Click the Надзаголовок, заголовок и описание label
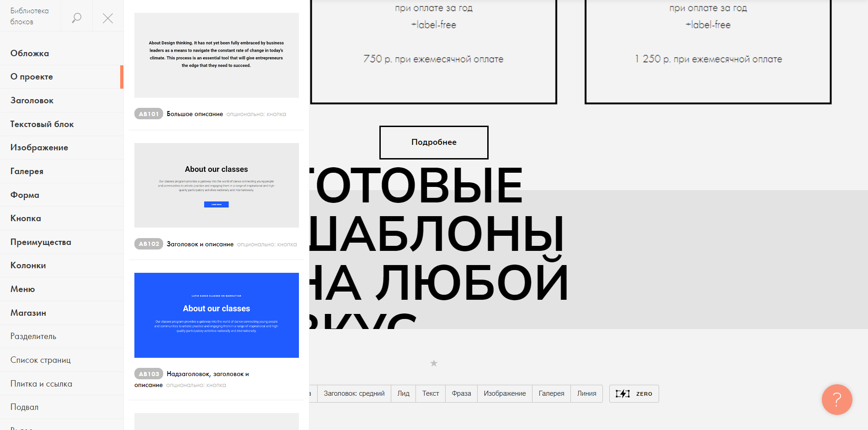 [x=192, y=379]
